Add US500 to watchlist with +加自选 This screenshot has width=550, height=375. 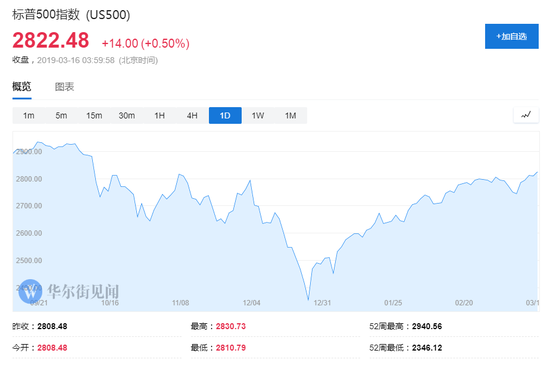click(x=511, y=36)
